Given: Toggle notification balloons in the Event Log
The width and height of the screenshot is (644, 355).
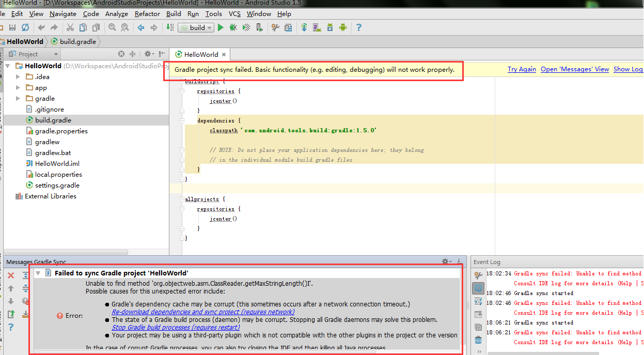Looking at the screenshot, I should coord(478,288).
